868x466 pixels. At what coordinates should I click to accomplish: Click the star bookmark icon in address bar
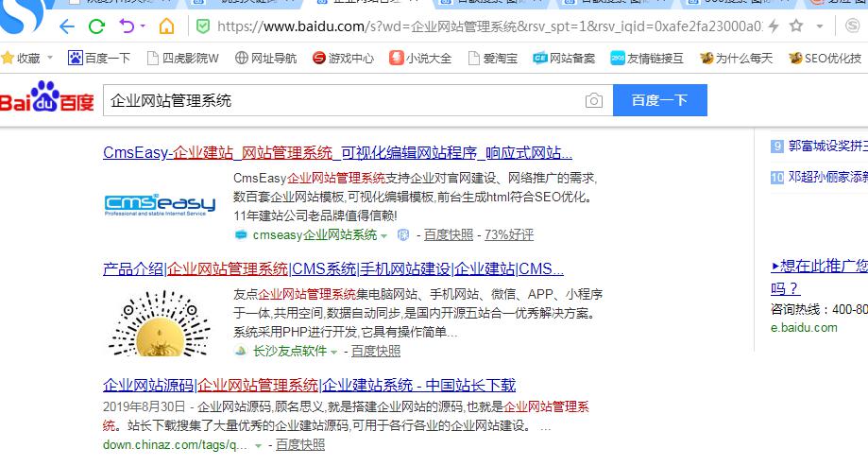[x=796, y=26]
